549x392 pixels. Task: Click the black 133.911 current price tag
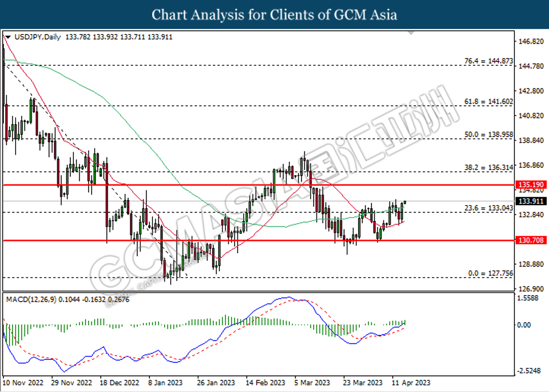pyautogui.click(x=531, y=201)
